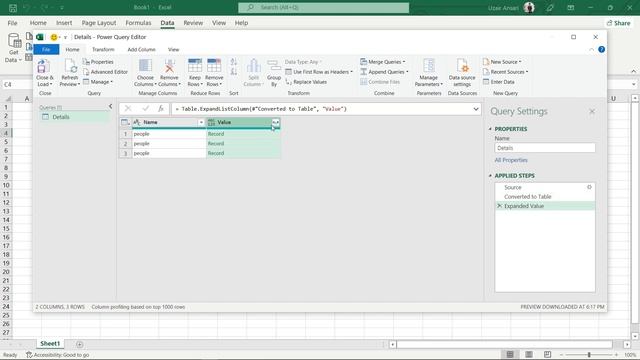Add a new sheet with plus button

click(80, 344)
